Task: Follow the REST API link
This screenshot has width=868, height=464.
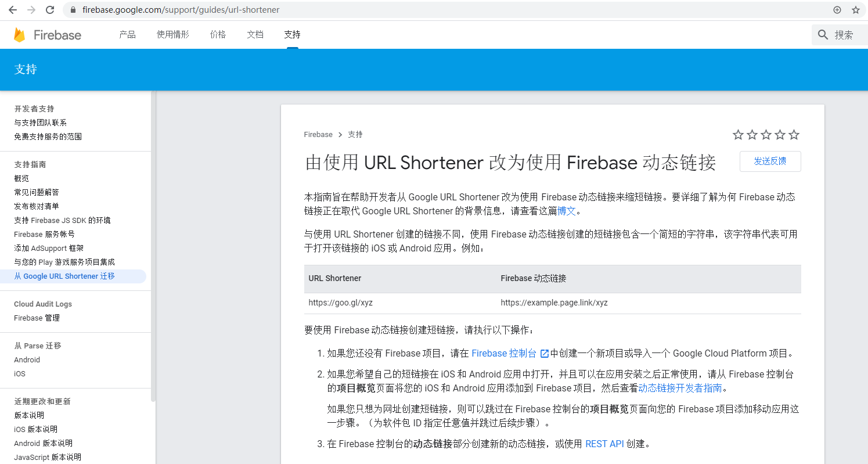Action: 604,444
